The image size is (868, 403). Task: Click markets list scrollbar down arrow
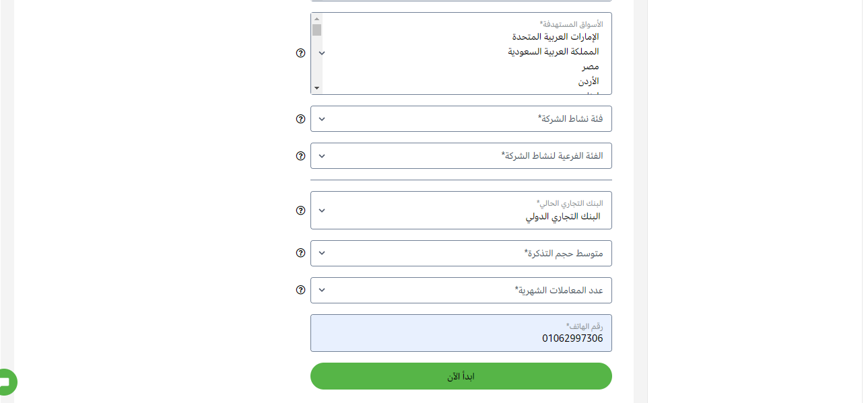(316, 89)
